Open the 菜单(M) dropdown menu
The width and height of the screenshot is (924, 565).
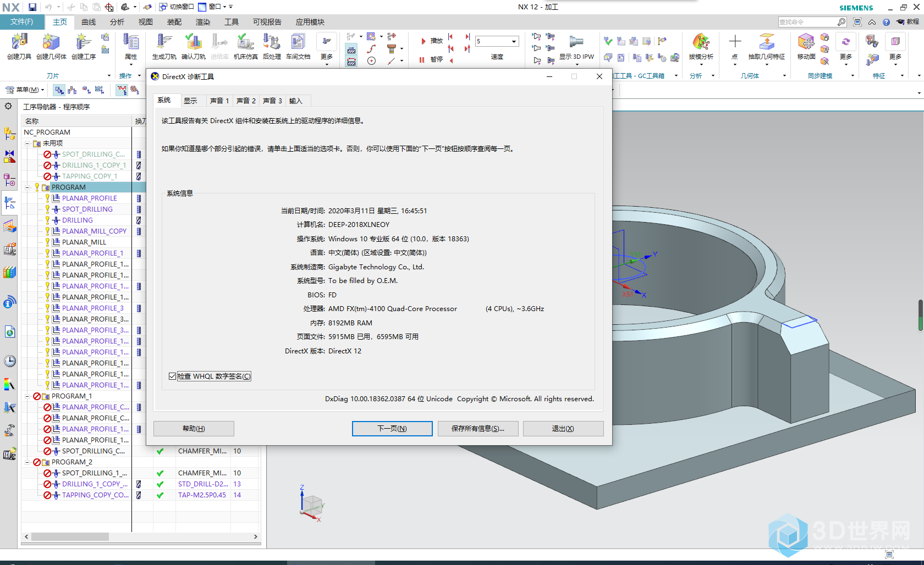point(25,90)
